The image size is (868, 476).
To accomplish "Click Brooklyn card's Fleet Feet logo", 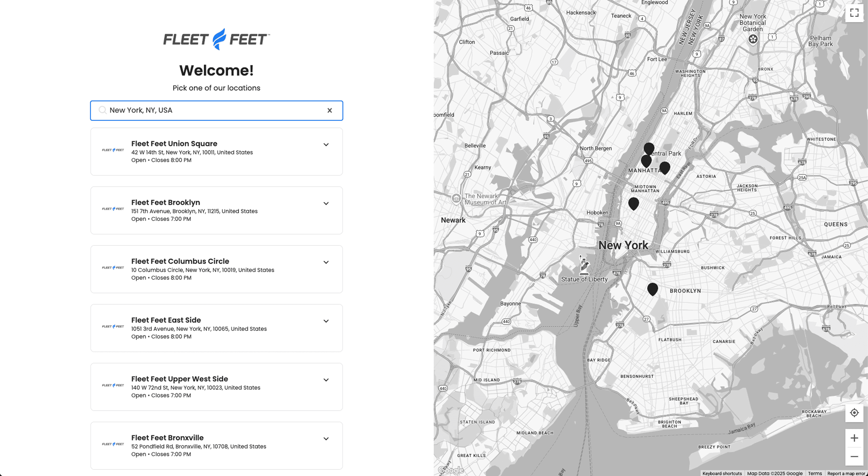I will point(113,209).
